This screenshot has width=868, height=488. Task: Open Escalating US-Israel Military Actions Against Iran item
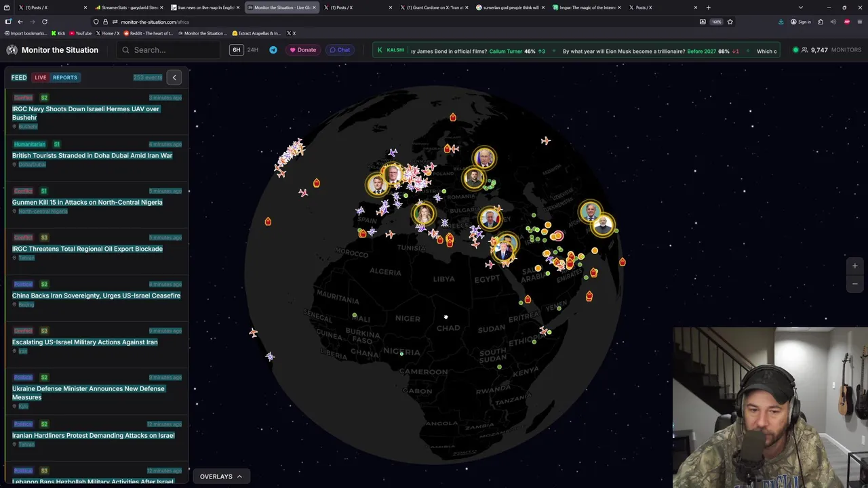pyautogui.click(x=85, y=342)
